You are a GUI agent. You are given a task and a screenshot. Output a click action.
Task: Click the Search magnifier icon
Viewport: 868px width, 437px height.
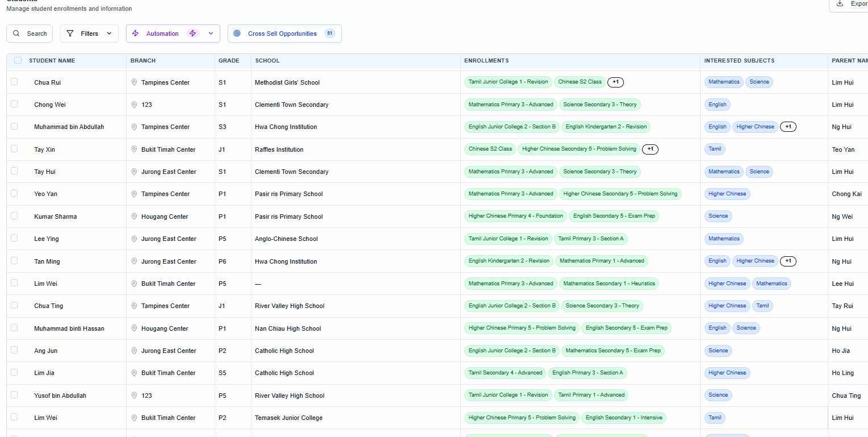point(16,33)
